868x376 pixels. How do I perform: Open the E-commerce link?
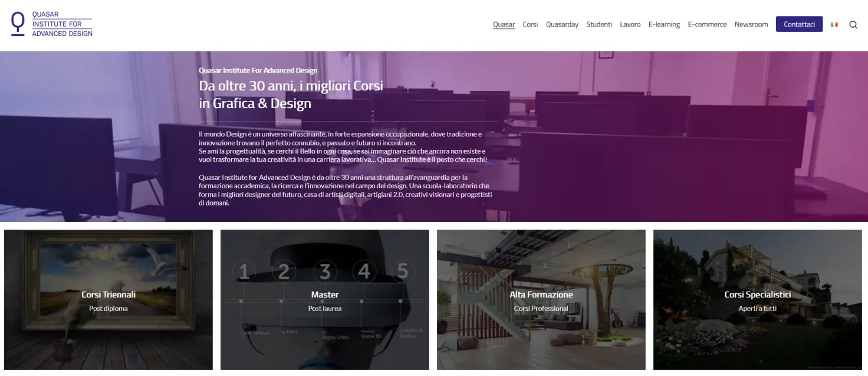[x=707, y=24]
